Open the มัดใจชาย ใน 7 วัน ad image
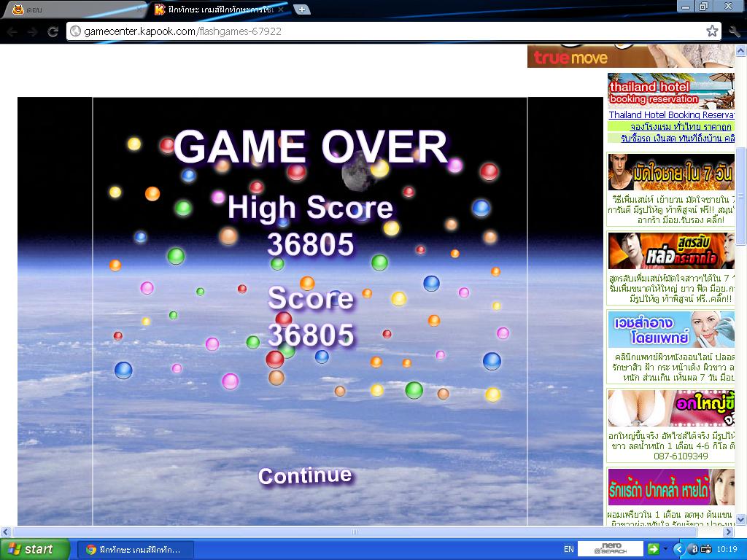This screenshot has height=560, width=747. point(671,172)
